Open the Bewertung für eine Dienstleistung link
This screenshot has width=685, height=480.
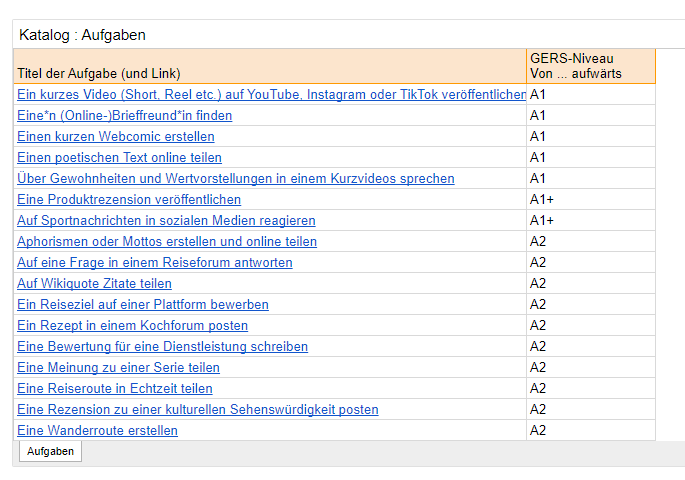[x=162, y=347]
